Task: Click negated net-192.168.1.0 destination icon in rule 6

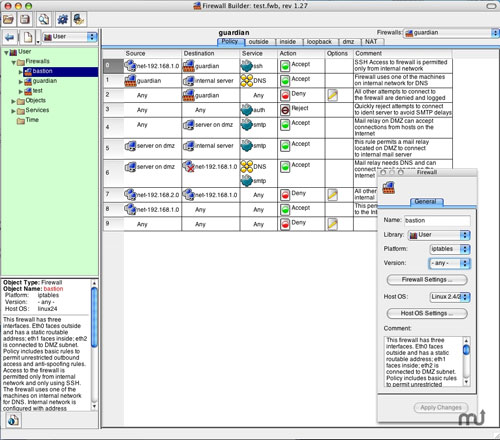Action: [189, 166]
